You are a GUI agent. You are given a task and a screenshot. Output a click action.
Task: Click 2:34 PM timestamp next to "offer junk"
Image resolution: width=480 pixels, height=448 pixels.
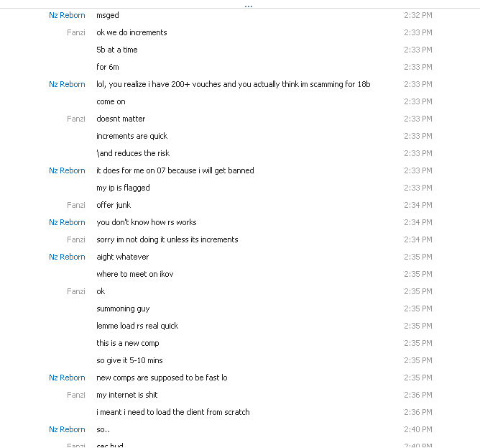[417, 205]
